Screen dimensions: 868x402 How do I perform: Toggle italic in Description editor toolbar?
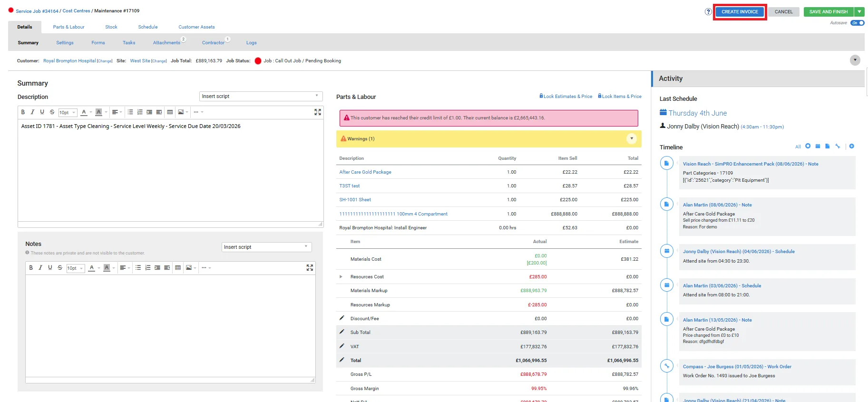pyautogui.click(x=32, y=112)
